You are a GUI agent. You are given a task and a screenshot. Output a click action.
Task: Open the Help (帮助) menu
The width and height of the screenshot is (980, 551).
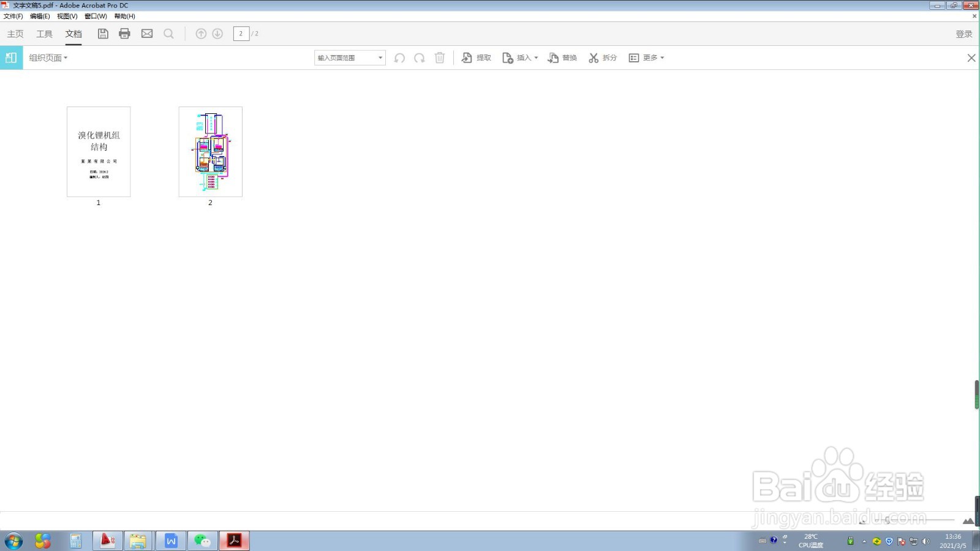click(124, 16)
